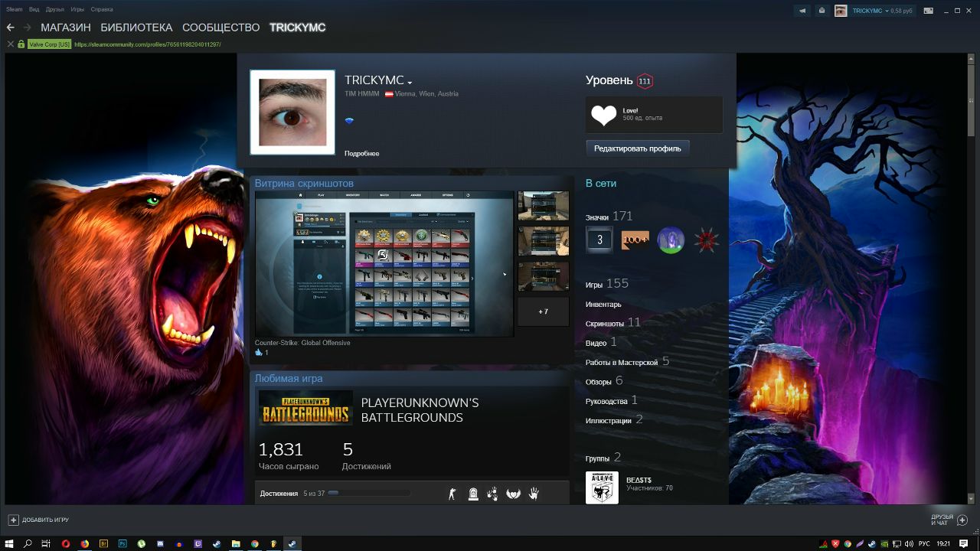The width and height of the screenshot is (980, 551).
Task: Open the megaphone announcements icon
Action: [x=802, y=11]
